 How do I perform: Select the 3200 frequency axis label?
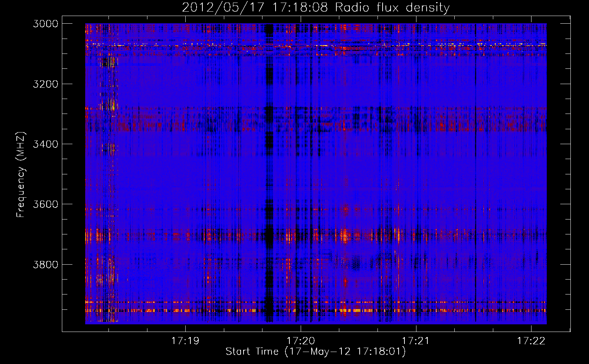coord(46,84)
